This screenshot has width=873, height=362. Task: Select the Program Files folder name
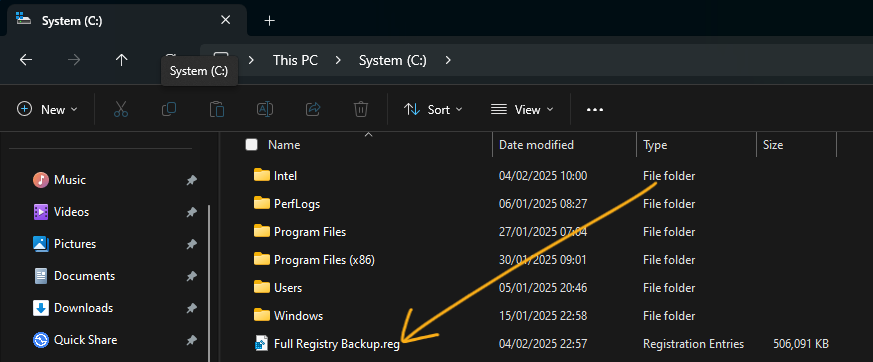coord(310,232)
